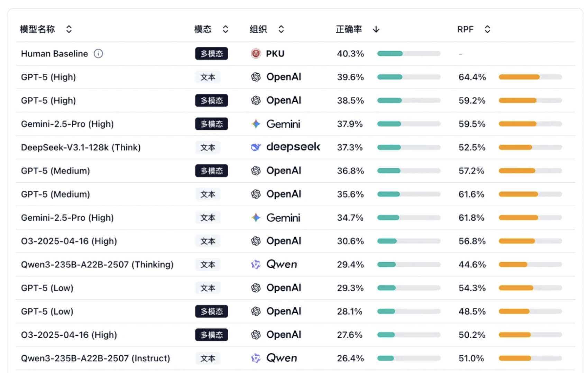Click the 多模态 tag on Human Baseline row

pyautogui.click(x=212, y=54)
